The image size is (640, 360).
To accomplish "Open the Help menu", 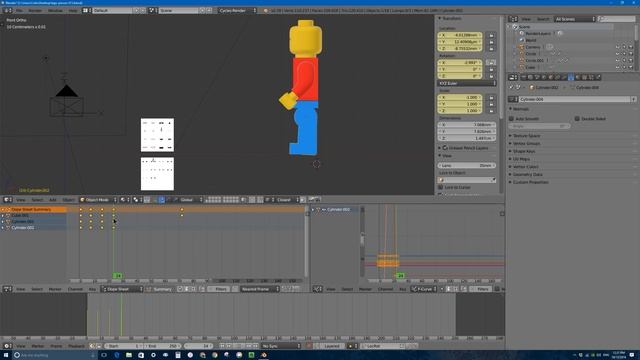I will click(73, 10).
